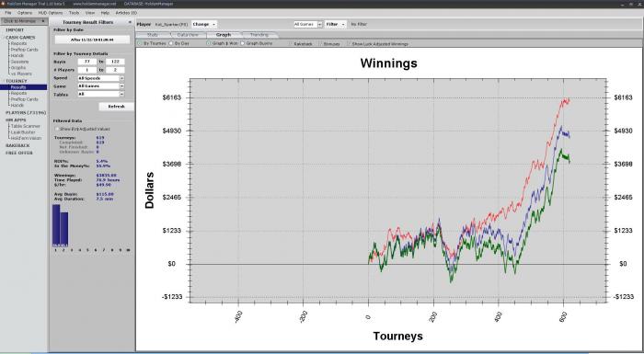The height and width of the screenshot is (354, 644).
Task: Open Hold'em Vision app
Action: click(26, 138)
